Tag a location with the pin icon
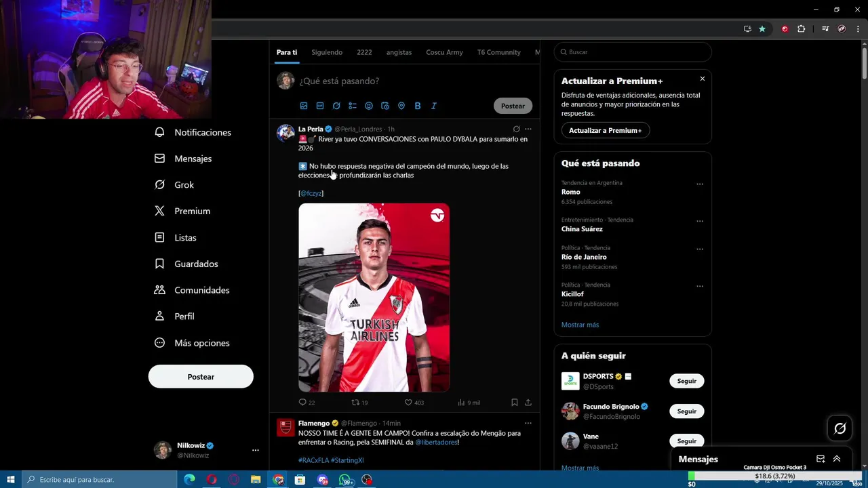868x488 pixels. pyautogui.click(x=401, y=106)
